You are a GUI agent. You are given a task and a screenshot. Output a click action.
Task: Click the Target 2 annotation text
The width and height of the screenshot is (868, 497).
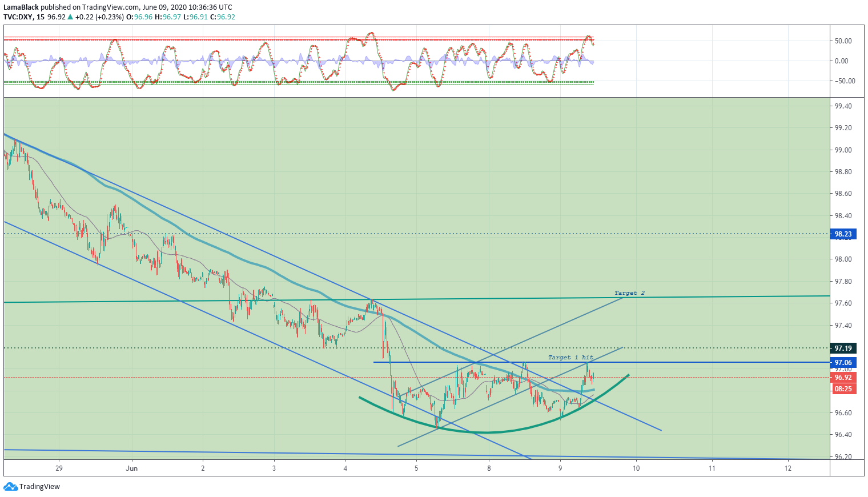click(629, 293)
